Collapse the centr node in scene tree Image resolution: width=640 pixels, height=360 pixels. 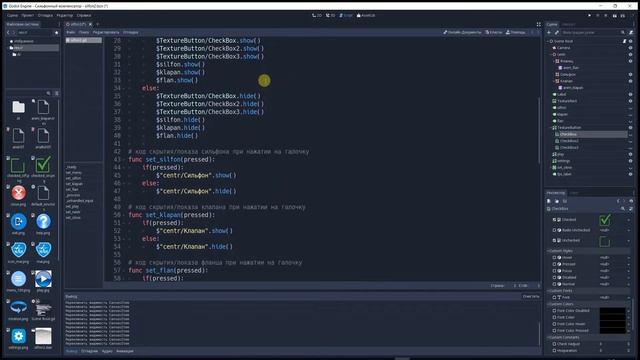(x=551, y=54)
